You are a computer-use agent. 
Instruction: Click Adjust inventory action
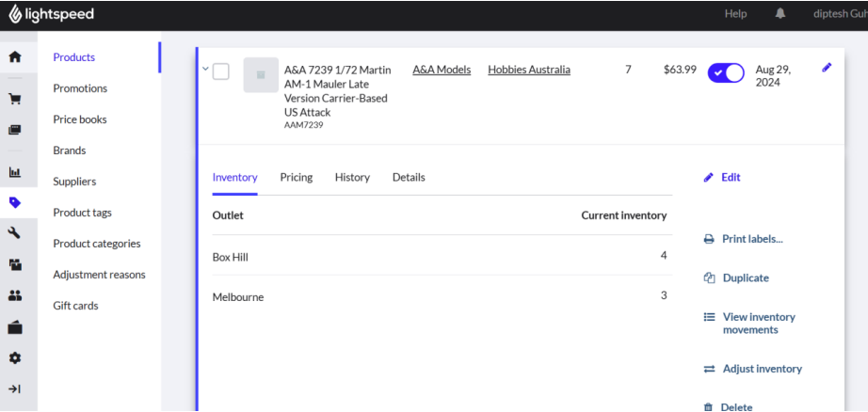pos(752,369)
